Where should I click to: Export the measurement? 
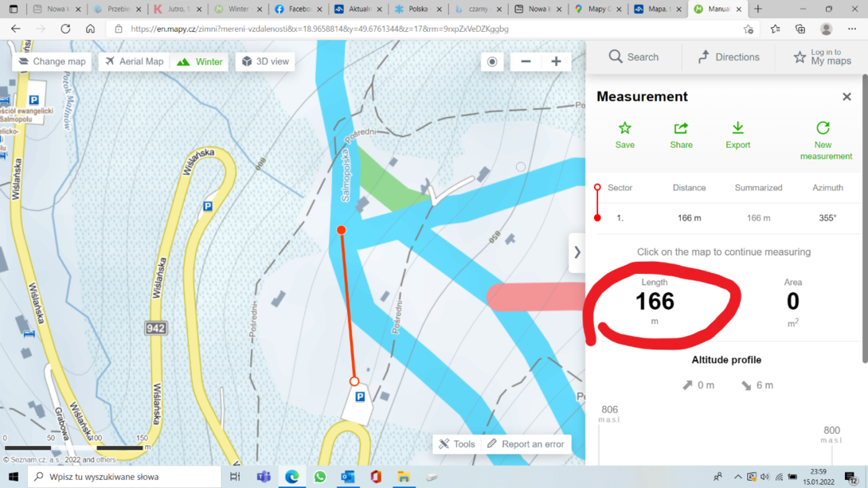(x=737, y=135)
